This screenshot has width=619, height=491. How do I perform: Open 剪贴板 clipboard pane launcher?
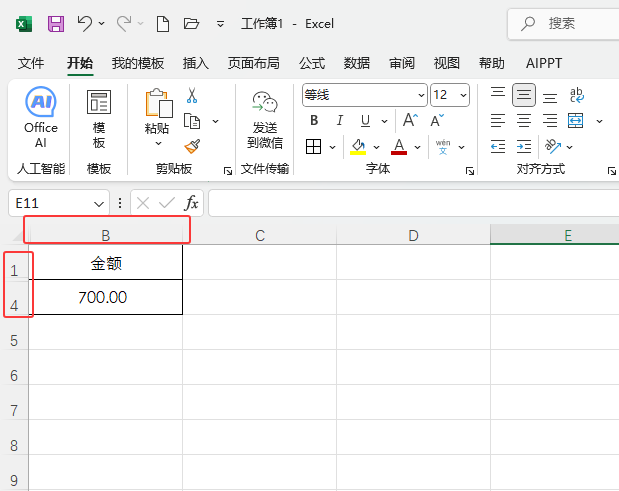tap(228, 171)
